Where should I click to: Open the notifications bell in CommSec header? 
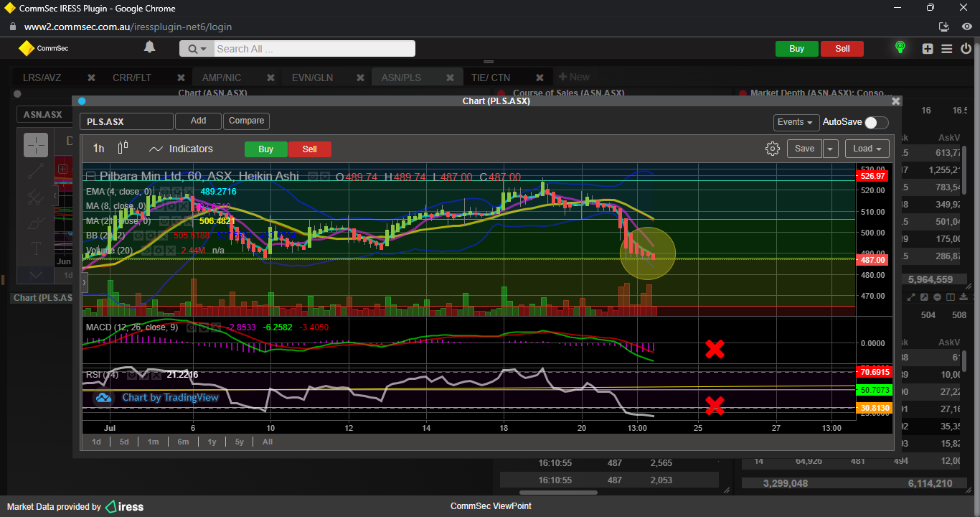point(149,47)
